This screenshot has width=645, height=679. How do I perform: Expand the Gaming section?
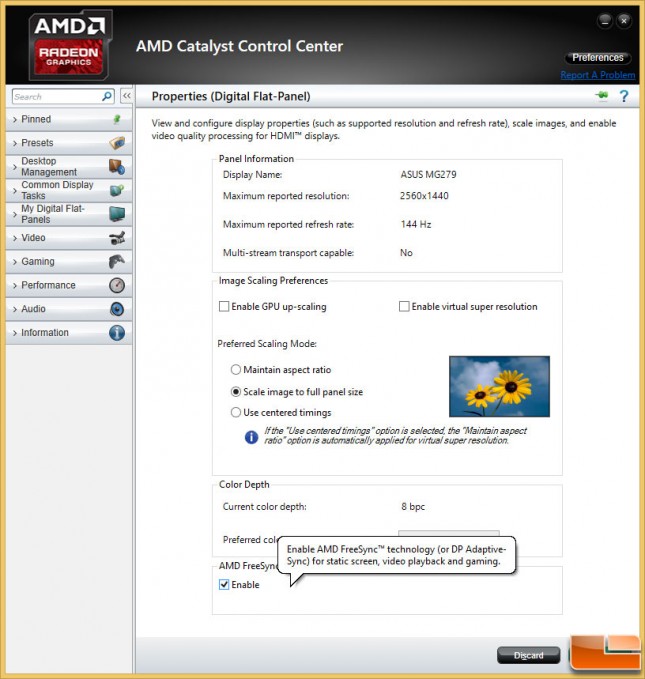click(x=69, y=261)
